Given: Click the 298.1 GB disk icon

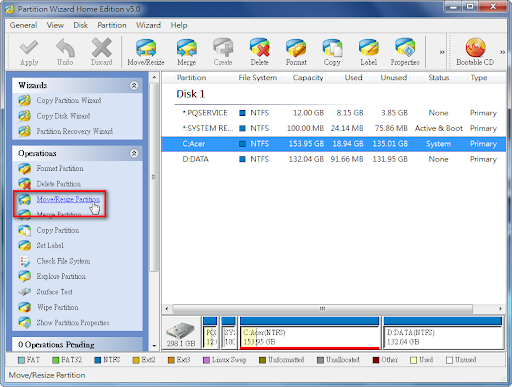Looking at the screenshot, I should pos(181,334).
